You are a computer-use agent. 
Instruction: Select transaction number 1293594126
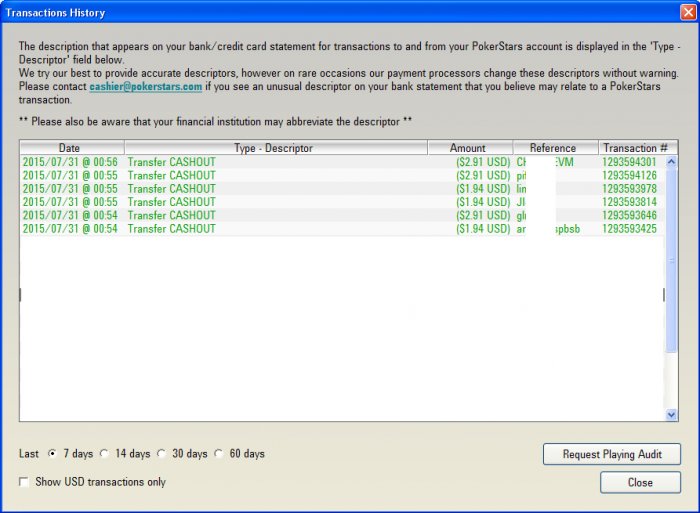(629, 175)
